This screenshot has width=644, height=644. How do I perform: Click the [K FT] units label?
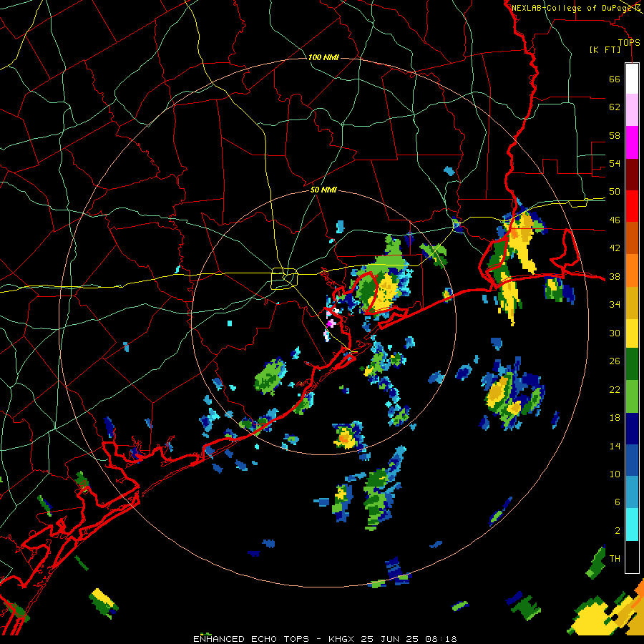click(x=605, y=49)
